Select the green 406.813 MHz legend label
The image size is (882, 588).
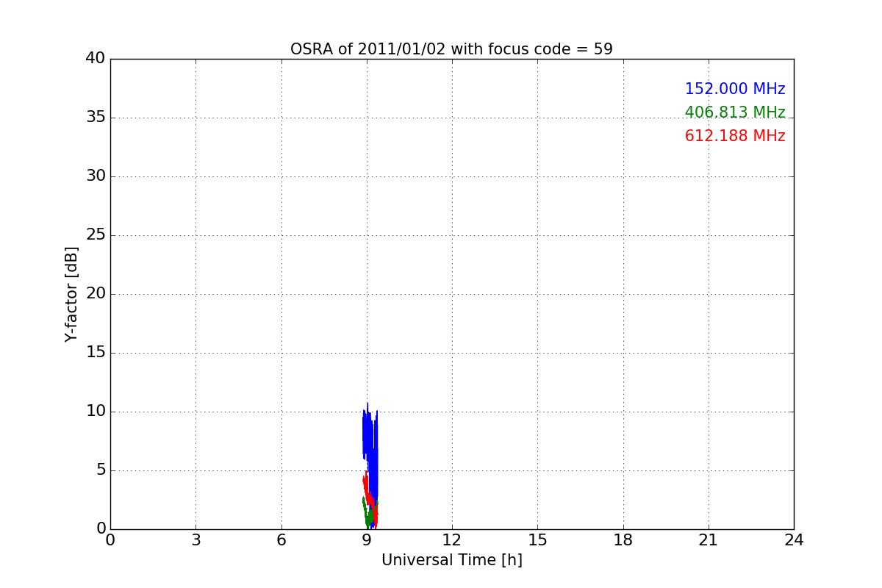(735, 112)
